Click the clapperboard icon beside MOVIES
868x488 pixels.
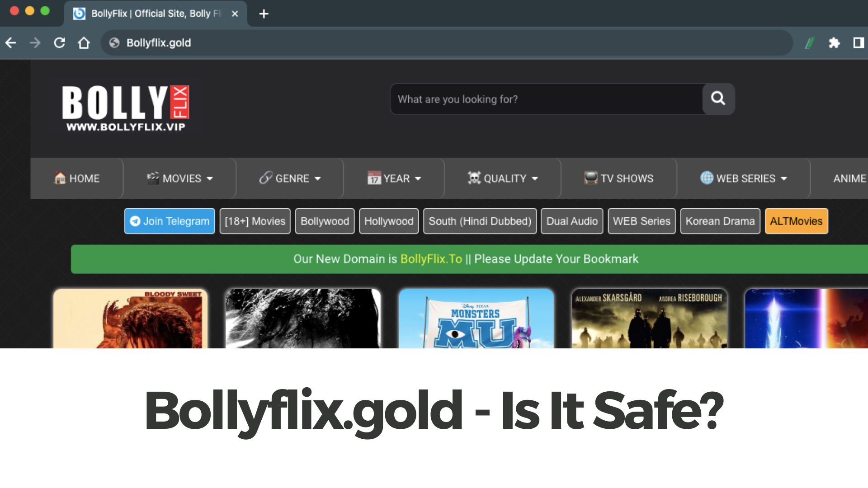[153, 178]
